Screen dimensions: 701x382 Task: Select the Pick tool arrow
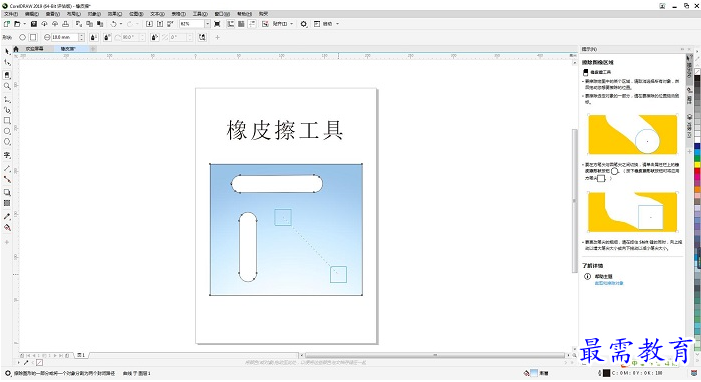[x=7, y=51]
